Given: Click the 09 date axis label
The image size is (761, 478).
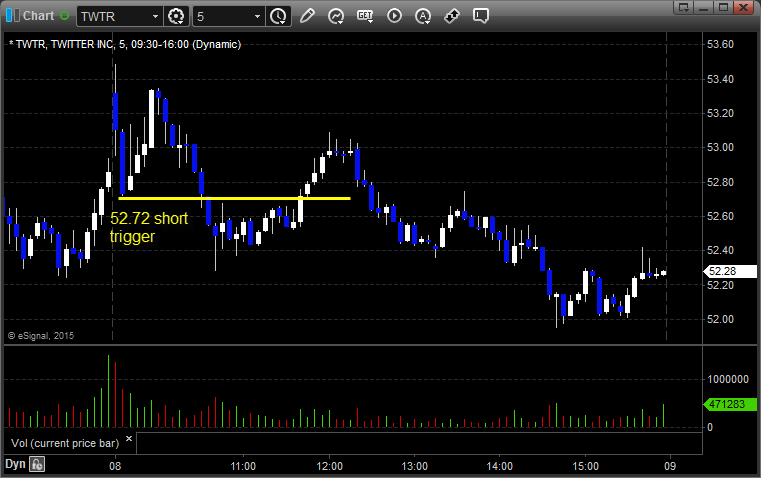Looking at the screenshot, I should pyautogui.click(x=670, y=466).
